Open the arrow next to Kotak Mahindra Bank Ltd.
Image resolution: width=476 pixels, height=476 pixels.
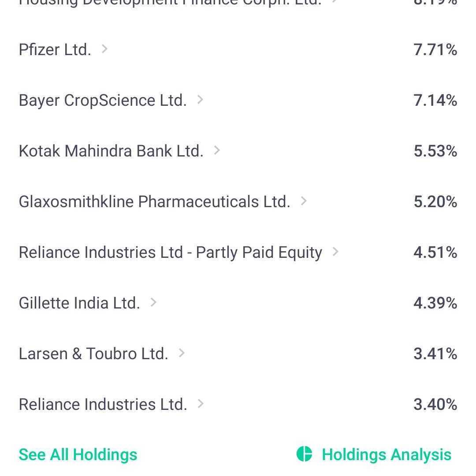[217, 150]
